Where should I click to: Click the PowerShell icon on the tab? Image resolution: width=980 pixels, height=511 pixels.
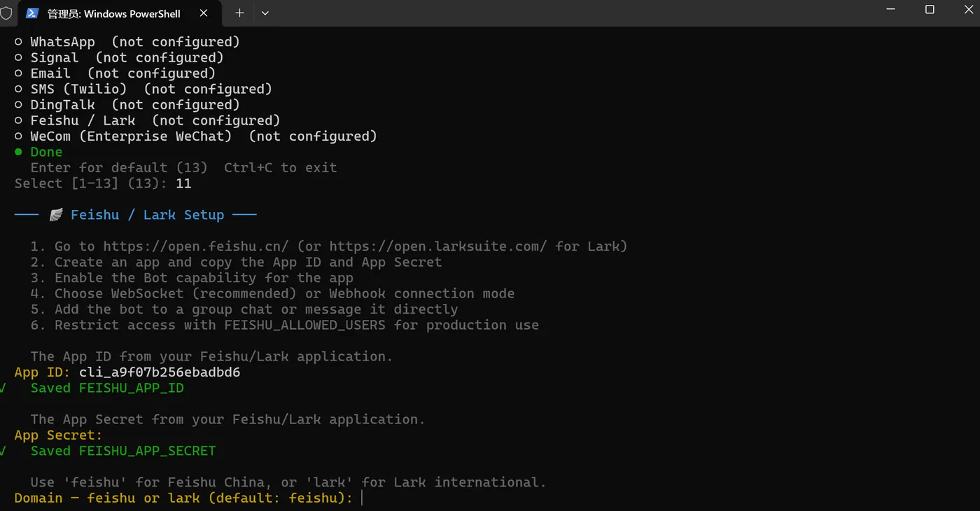(x=32, y=13)
